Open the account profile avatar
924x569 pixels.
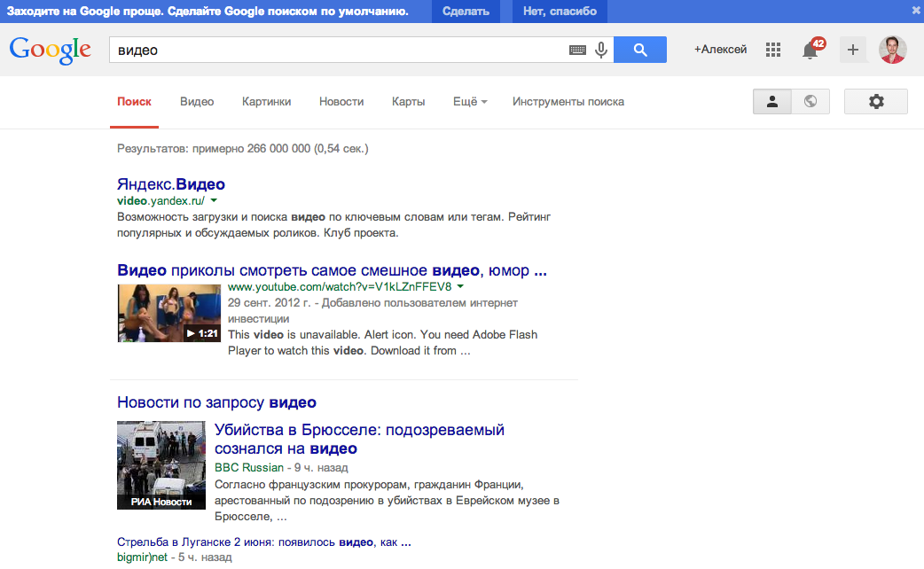coord(893,50)
